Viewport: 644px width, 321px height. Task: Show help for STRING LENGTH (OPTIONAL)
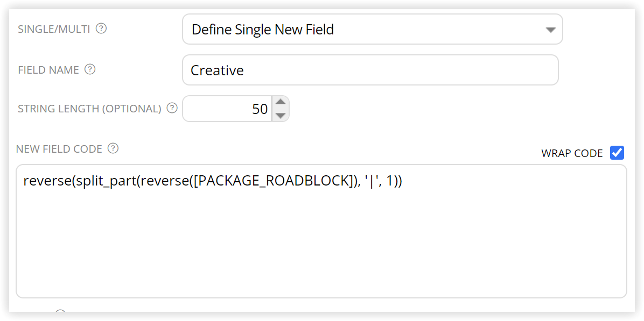click(172, 108)
